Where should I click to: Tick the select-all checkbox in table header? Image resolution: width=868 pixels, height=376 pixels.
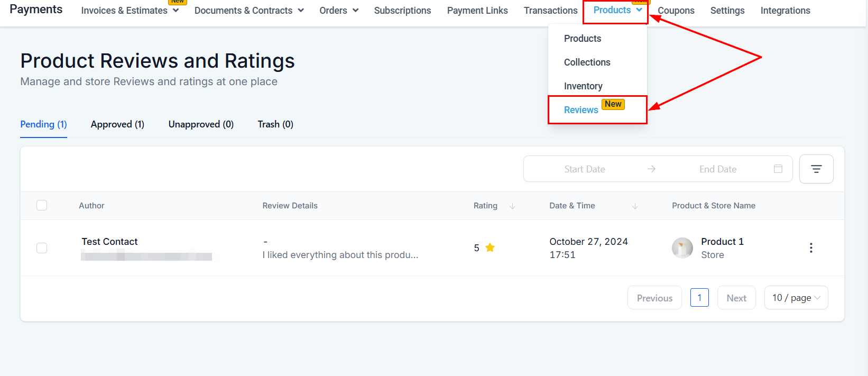pyautogui.click(x=42, y=205)
